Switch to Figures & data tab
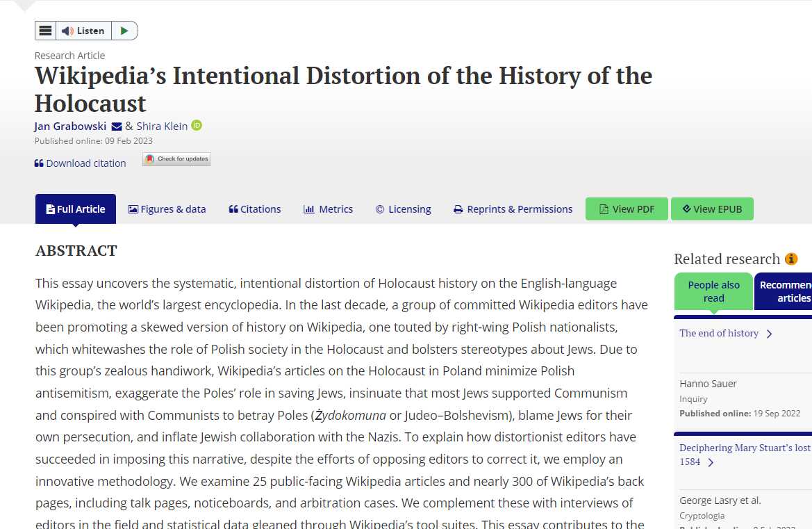The image size is (812, 529). click(167, 209)
